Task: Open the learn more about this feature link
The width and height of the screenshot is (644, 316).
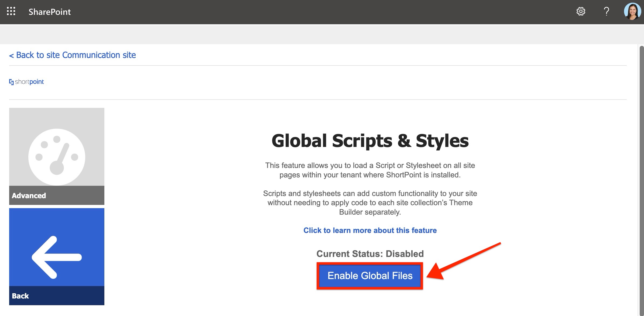Action: pos(370,230)
